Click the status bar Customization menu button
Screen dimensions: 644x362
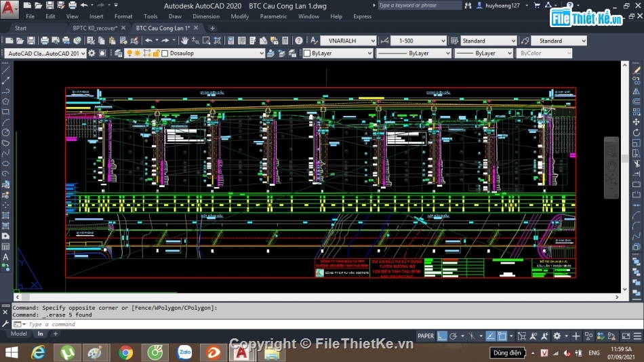coord(637,336)
